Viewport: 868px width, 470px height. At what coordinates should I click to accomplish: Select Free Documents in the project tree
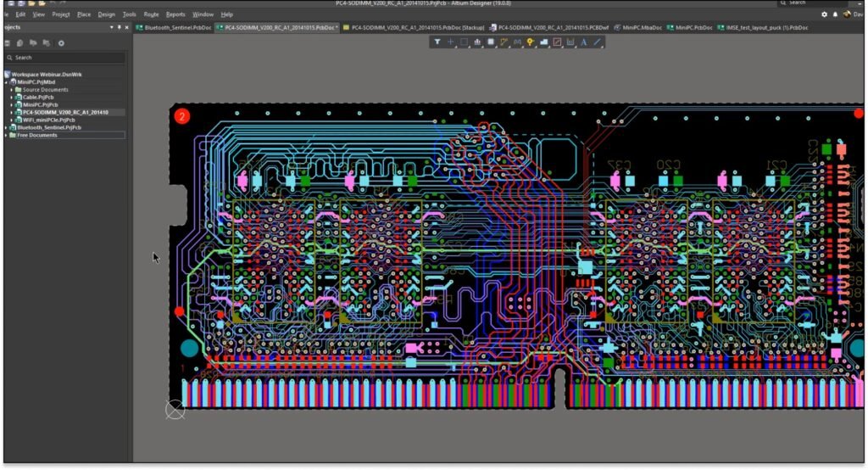point(37,135)
